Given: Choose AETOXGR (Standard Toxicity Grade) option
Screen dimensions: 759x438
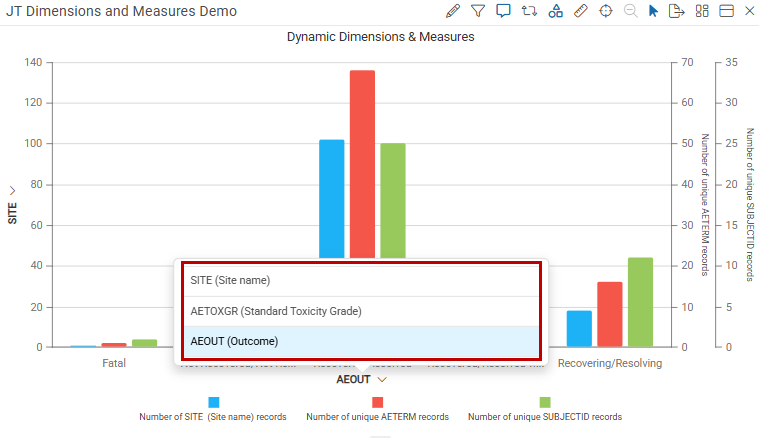Looking at the screenshot, I should [362, 311].
